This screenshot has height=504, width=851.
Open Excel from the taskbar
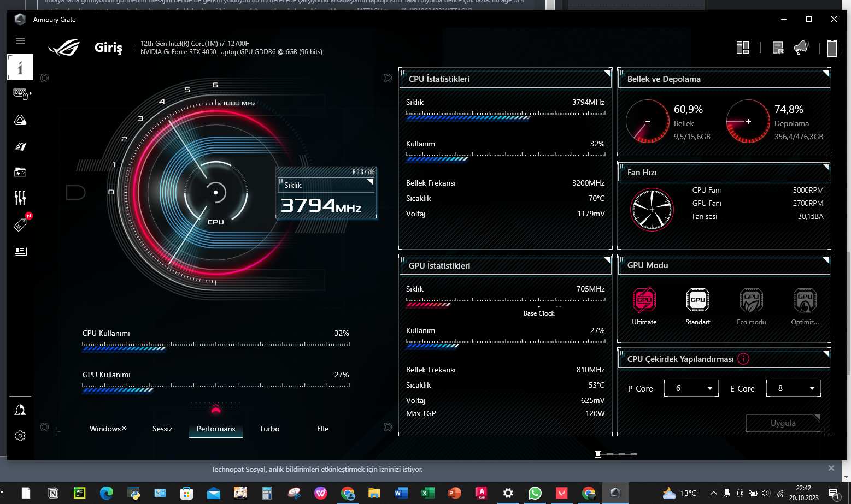point(428,493)
